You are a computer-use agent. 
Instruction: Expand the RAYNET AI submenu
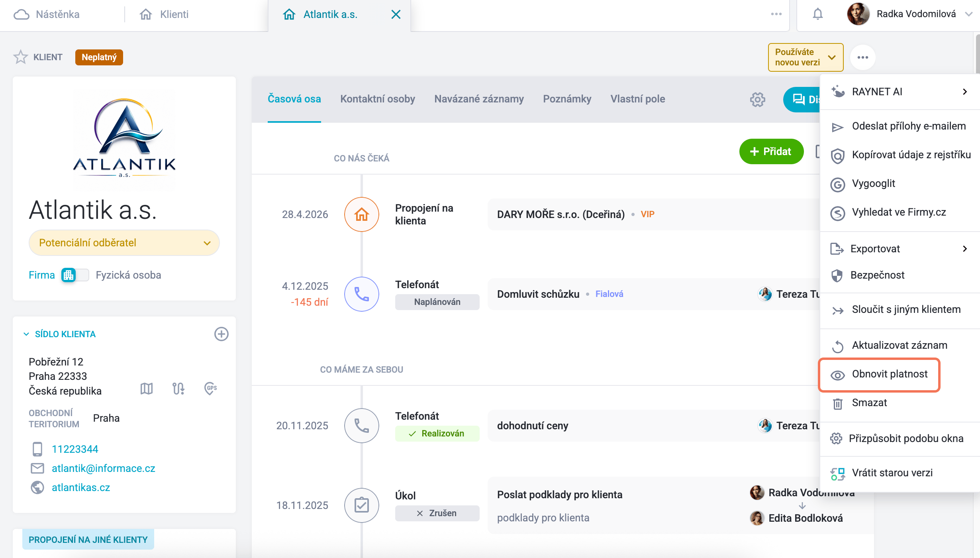coord(900,92)
